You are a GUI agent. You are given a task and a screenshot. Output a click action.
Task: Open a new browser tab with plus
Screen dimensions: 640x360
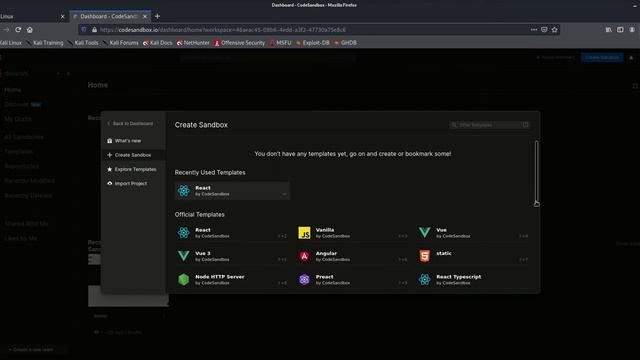coord(157,16)
